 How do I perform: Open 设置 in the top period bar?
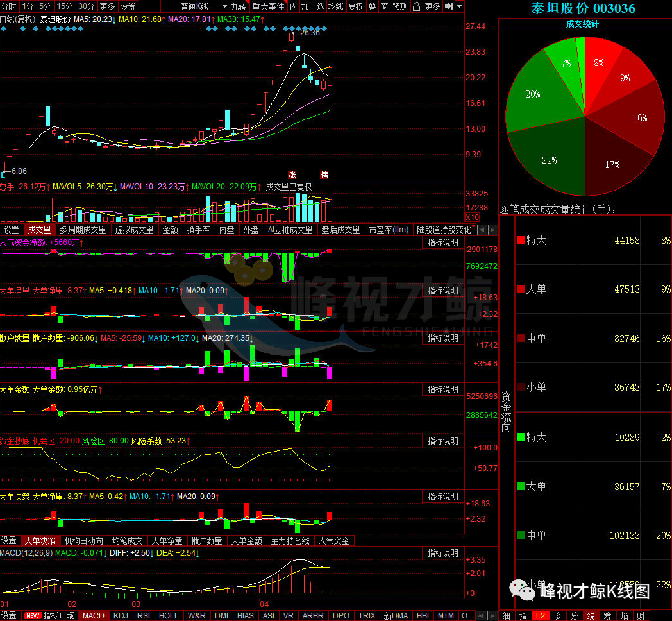(128, 6)
